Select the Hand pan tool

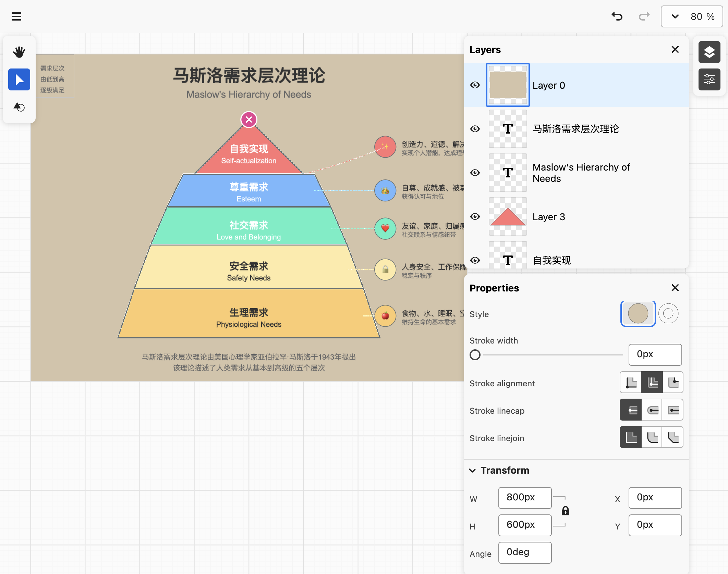coord(19,52)
